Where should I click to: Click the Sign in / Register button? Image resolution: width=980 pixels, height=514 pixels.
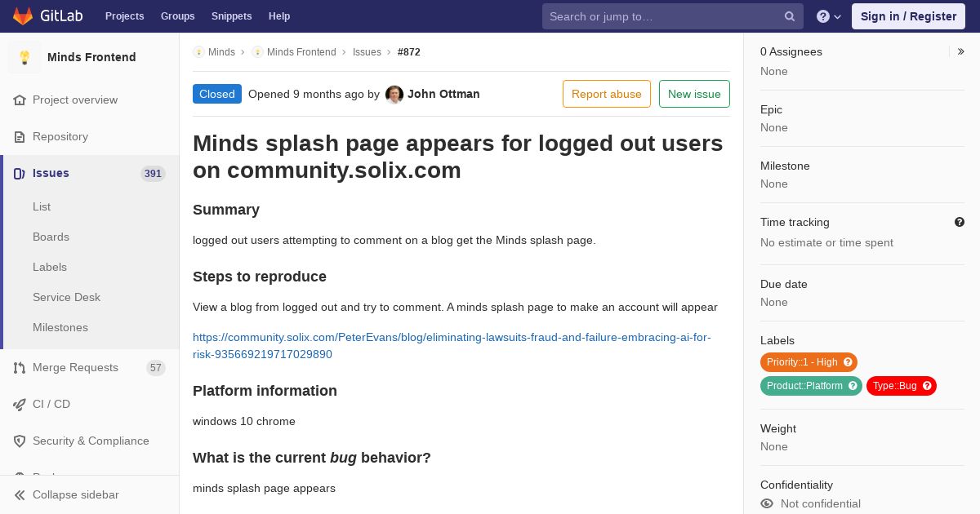click(908, 16)
